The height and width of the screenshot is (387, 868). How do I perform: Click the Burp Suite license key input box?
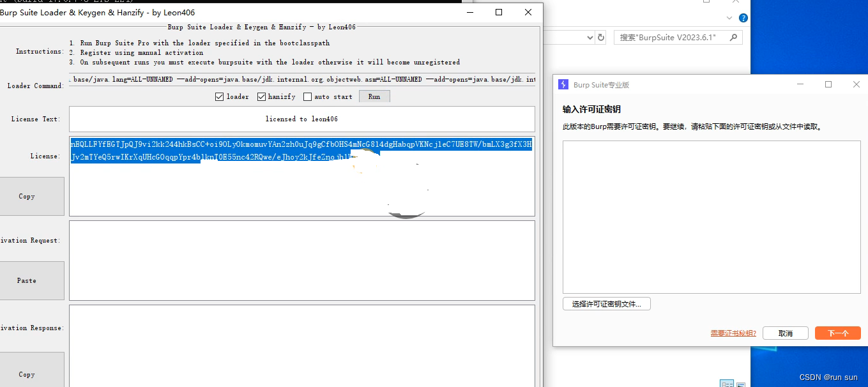pyautogui.click(x=712, y=217)
